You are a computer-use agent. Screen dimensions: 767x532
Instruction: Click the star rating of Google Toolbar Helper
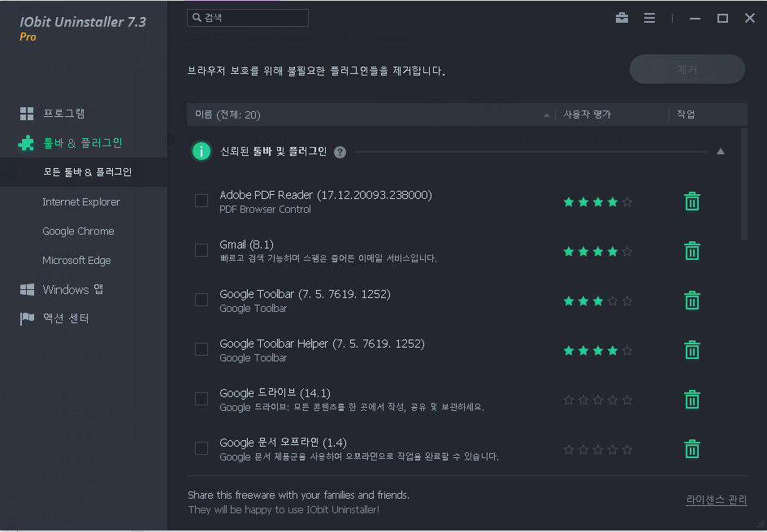(x=598, y=351)
